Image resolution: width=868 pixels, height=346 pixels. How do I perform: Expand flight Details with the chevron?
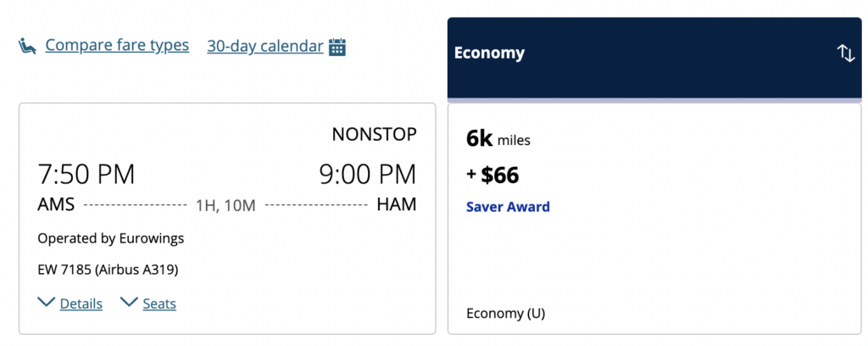(46, 302)
